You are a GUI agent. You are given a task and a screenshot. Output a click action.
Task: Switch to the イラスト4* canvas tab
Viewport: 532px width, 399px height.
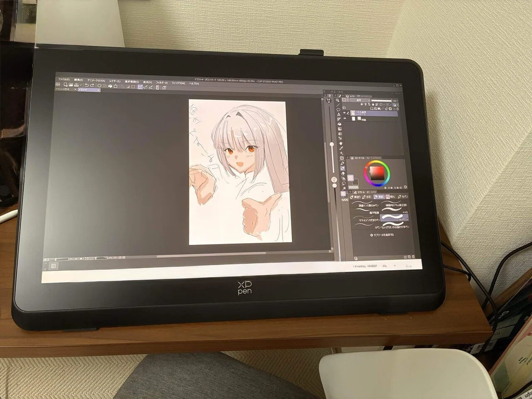(x=89, y=90)
